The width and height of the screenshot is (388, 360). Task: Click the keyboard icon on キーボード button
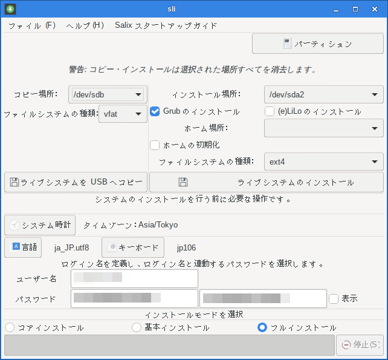[112, 247]
